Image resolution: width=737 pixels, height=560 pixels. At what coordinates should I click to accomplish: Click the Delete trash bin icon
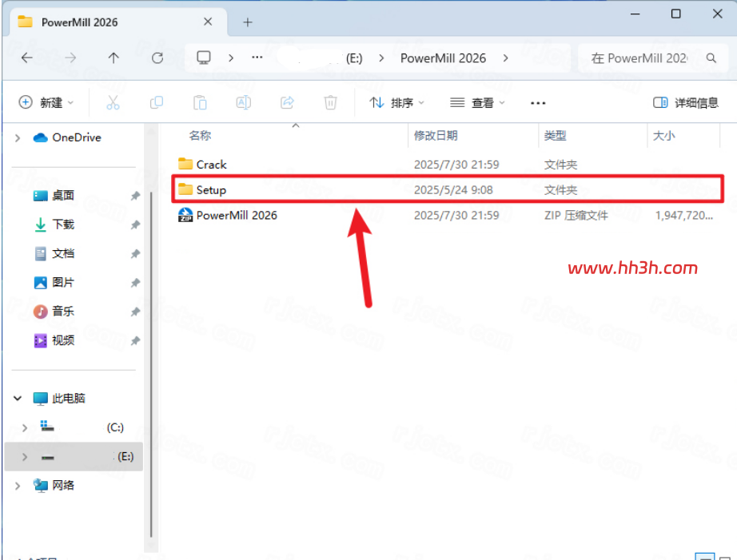tap(330, 102)
